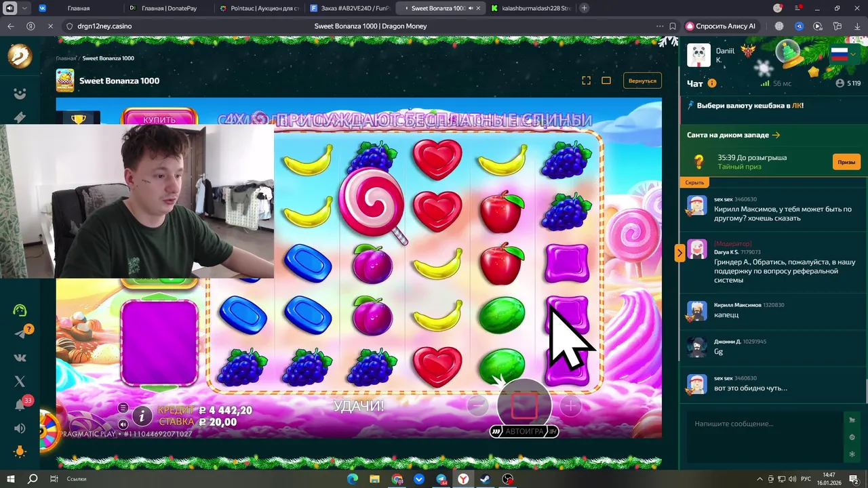Click the theater mode rectangle icon
The image size is (868, 488).
(x=606, y=81)
